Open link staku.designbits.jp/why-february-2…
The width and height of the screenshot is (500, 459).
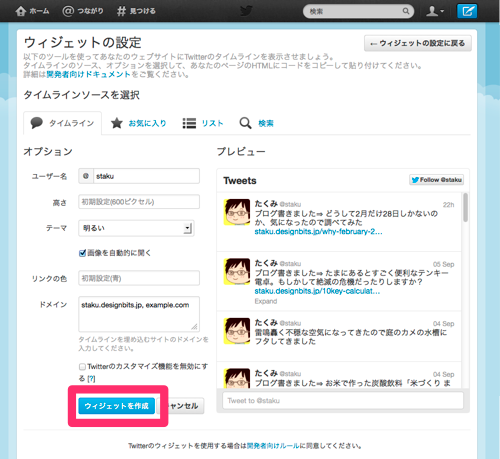pyautogui.click(x=318, y=232)
